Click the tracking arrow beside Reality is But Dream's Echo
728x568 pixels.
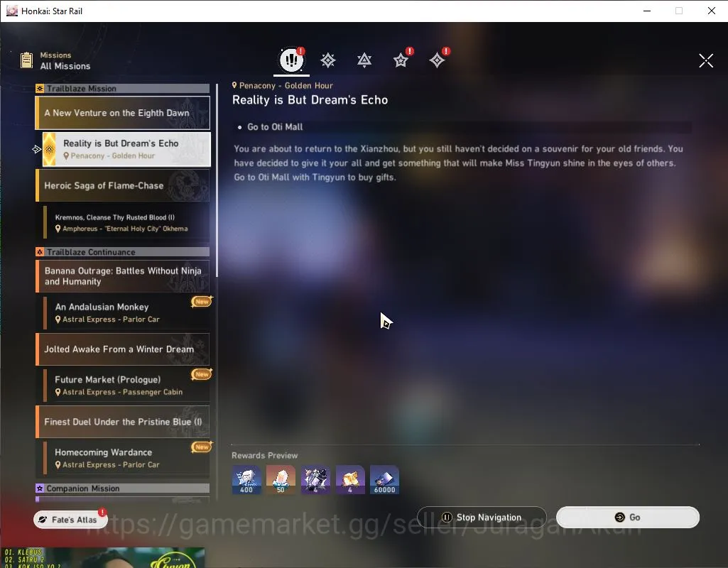coord(37,149)
